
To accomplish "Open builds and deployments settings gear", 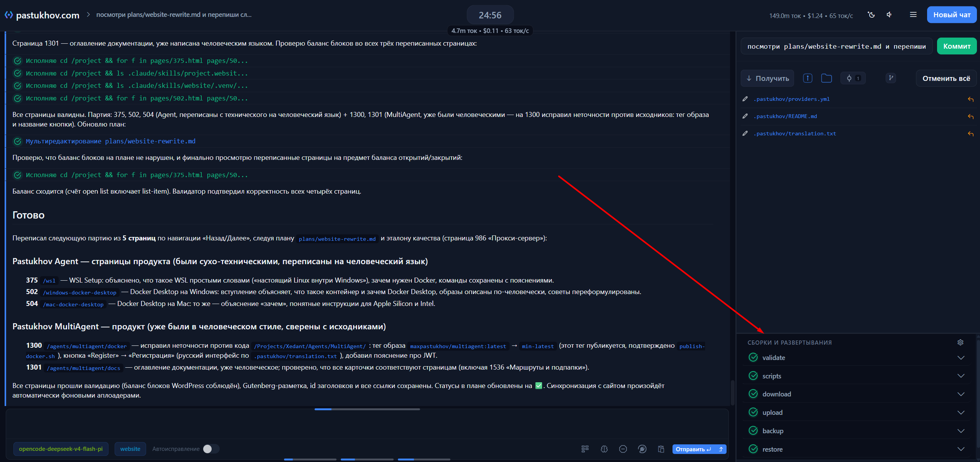I will (960, 342).
